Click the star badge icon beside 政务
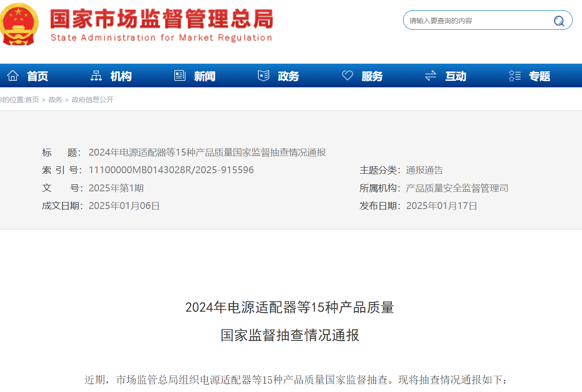 [x=264, y=76]
